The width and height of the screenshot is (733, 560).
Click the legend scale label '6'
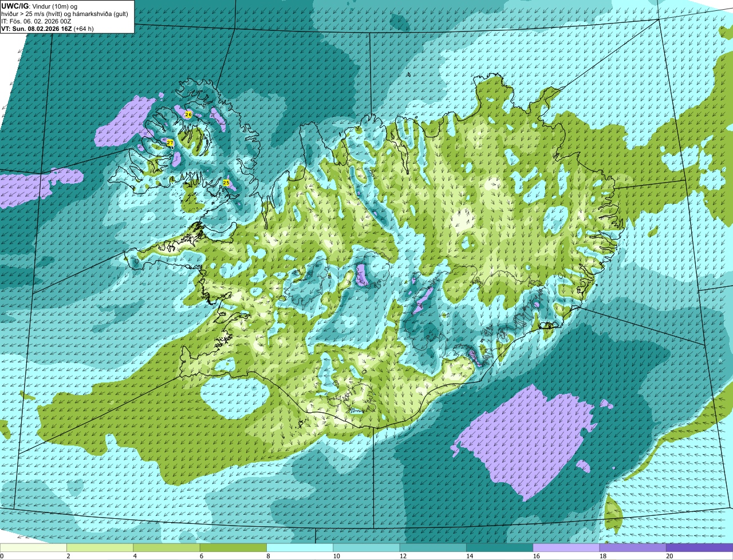202,556
